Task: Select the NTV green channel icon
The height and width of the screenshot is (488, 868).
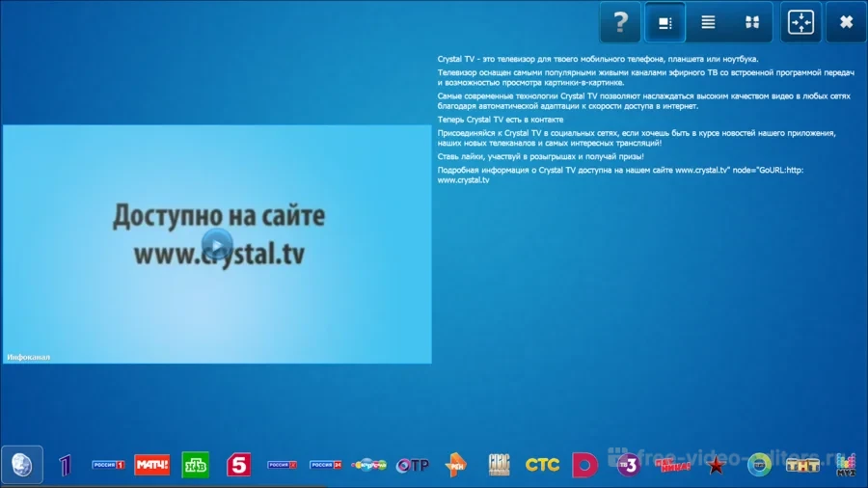Action: point(196,465)
